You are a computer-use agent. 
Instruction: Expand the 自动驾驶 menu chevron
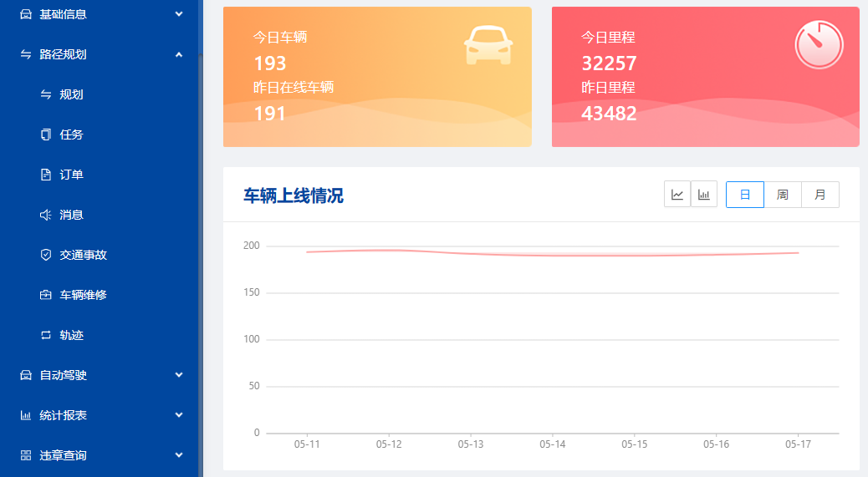[179, 375]
